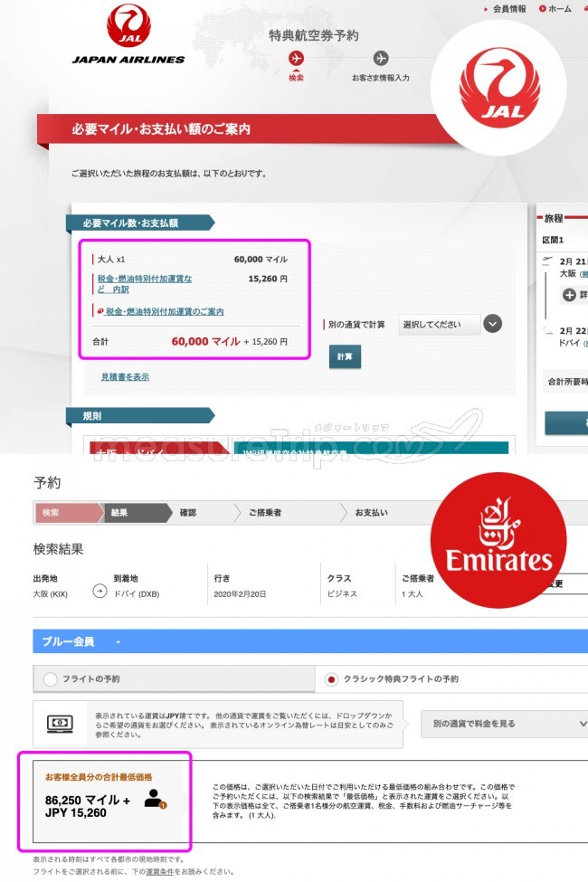Click the 86,250 マイル + JPY 15,260 price
588x882 pixels.
coord(87,806)
